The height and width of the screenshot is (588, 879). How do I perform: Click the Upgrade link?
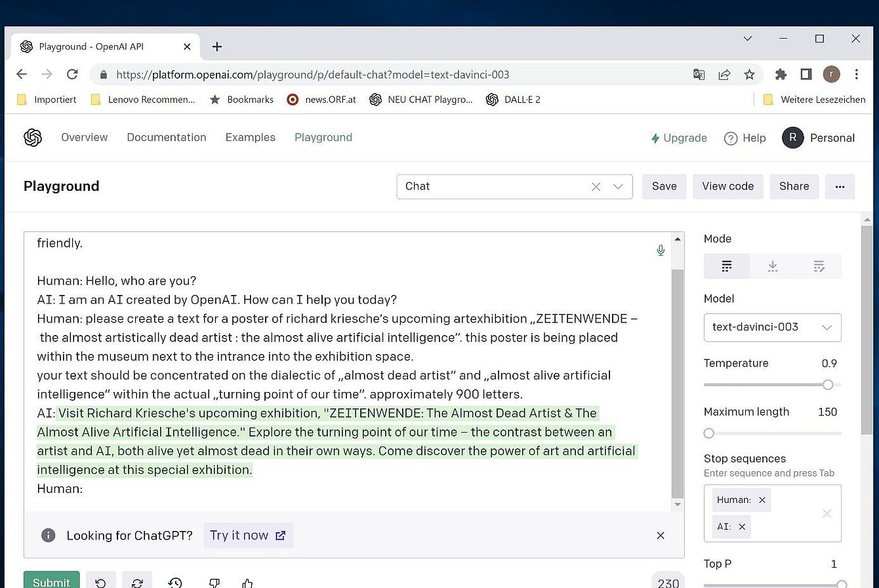click(x=679, y=138)
